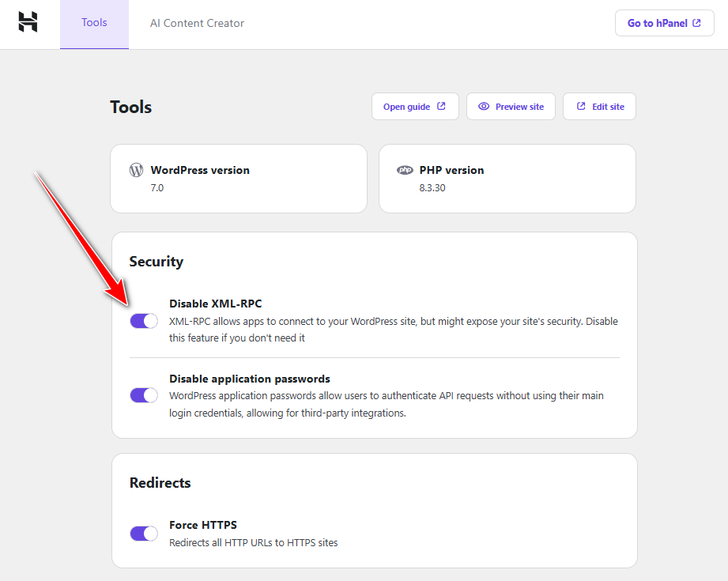
Task: Click the XML-RPC description text
Action: pyautogui.click(x=394, y=330)
